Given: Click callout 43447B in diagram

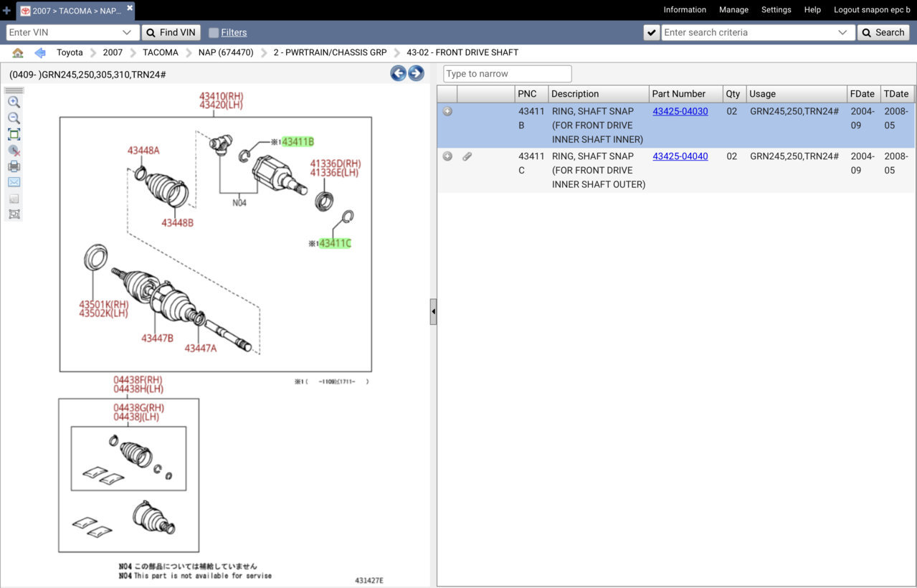Looking at the screenshot, I should (x=157, y=338).
